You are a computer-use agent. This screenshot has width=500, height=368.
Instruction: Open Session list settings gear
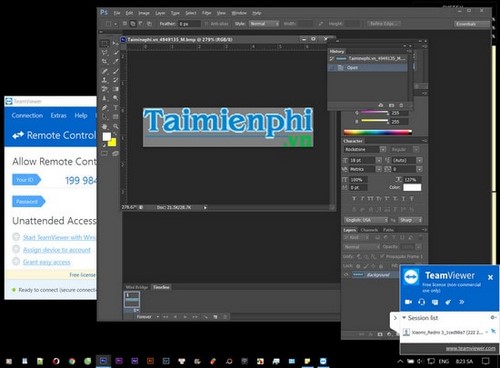(493, 317)
